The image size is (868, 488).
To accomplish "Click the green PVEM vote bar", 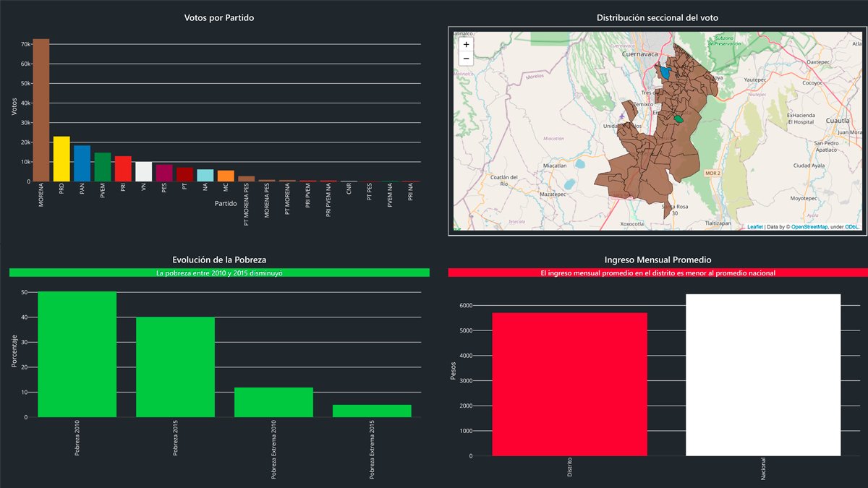I will click(x=103, y=167).
